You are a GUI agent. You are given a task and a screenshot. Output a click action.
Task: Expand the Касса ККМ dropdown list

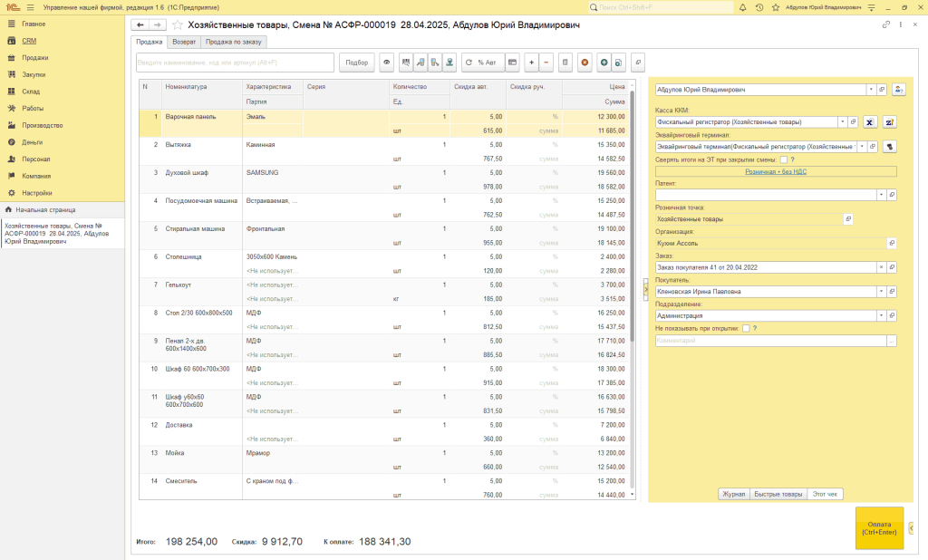(842, 121)
